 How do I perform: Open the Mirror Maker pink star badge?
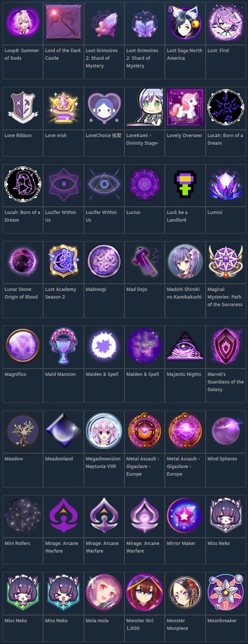click(x=185, y=515)
